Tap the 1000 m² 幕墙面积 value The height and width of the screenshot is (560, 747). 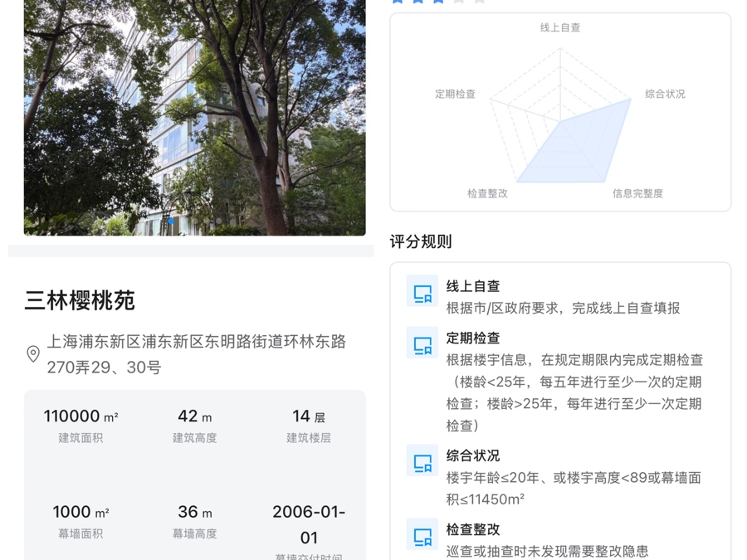[x=81, y=513]
